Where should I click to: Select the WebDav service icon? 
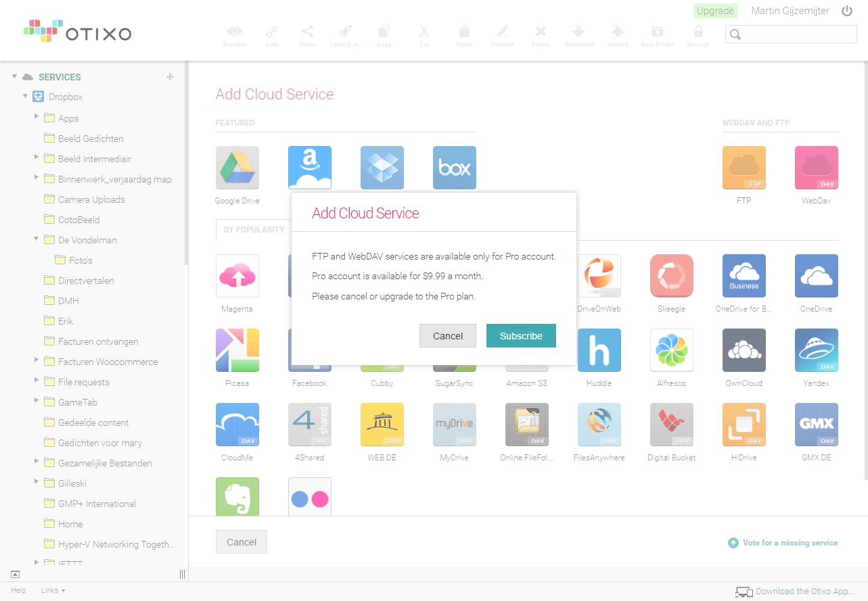point(817,168)
